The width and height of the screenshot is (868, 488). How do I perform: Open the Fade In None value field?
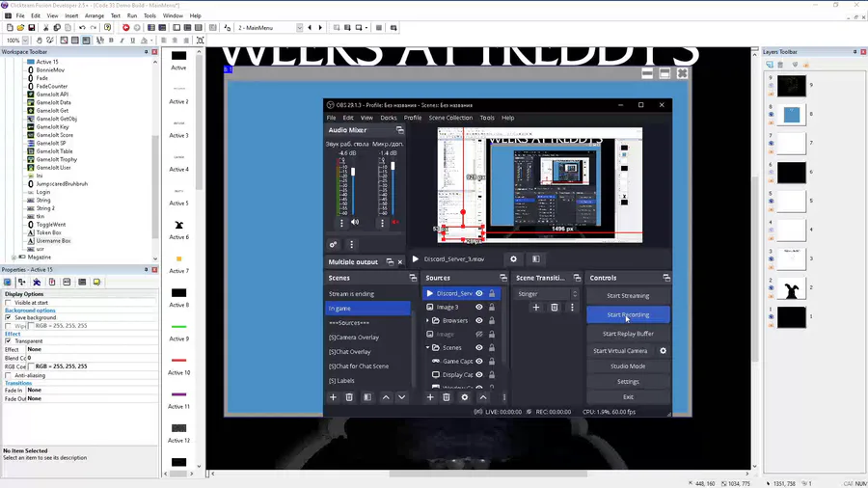(x=92, y=390)
